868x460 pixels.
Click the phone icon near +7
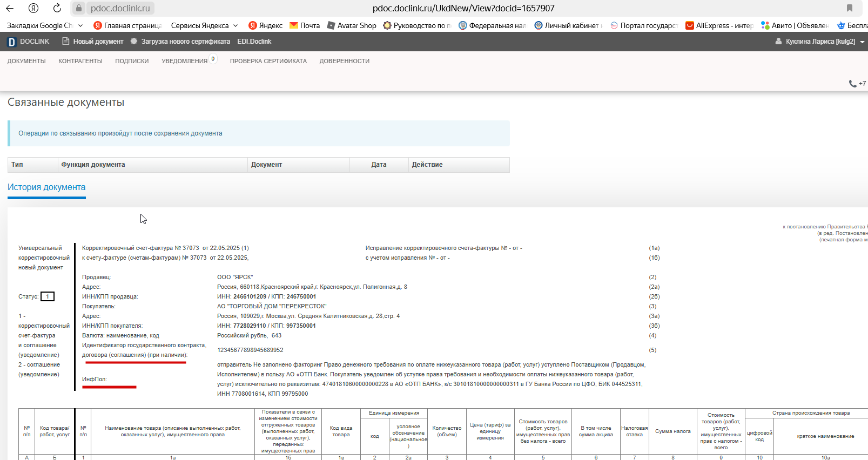[x=852, y=84]
